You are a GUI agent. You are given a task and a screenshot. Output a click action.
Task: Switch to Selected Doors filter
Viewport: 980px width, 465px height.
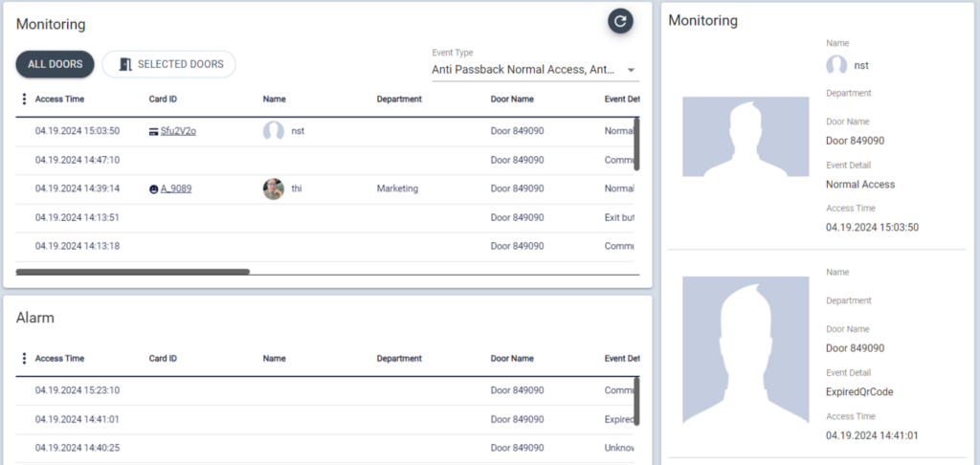(x=169, y=64)
